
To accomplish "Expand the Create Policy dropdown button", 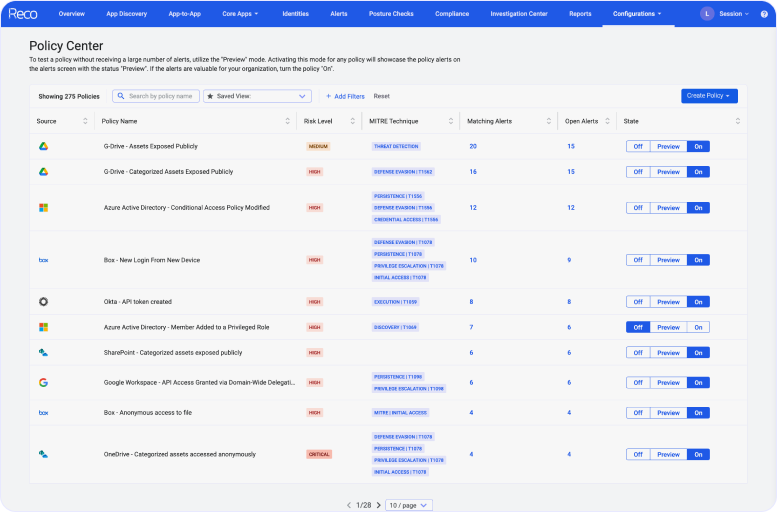I will click(x=709, y=96).
